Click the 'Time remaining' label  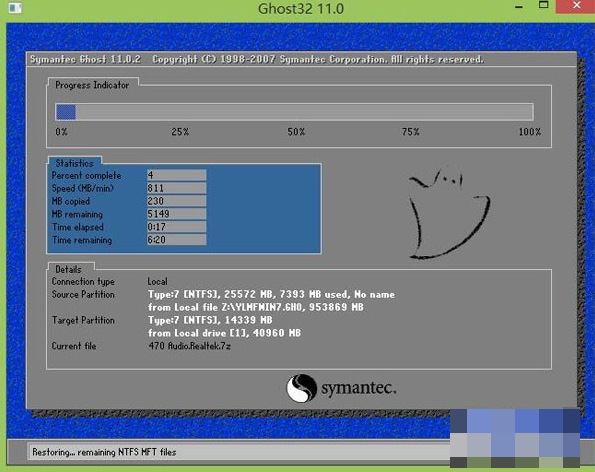pos(82,240)
